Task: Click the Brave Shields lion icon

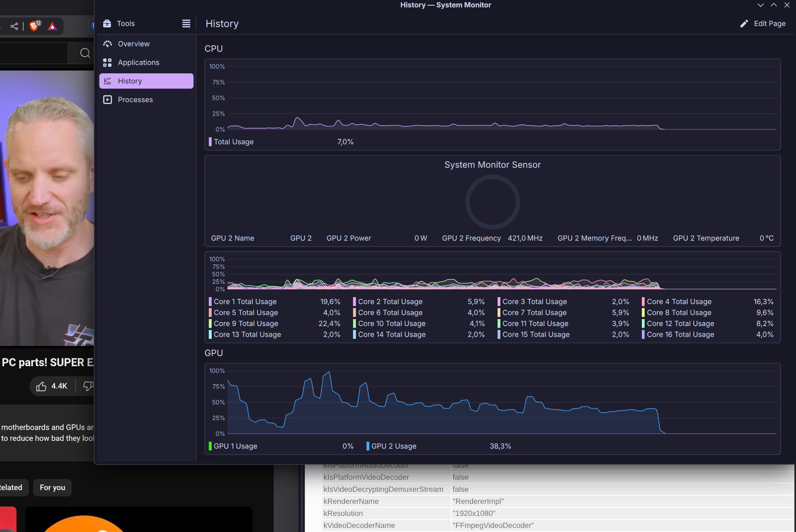Action: (x=34, y=27)
